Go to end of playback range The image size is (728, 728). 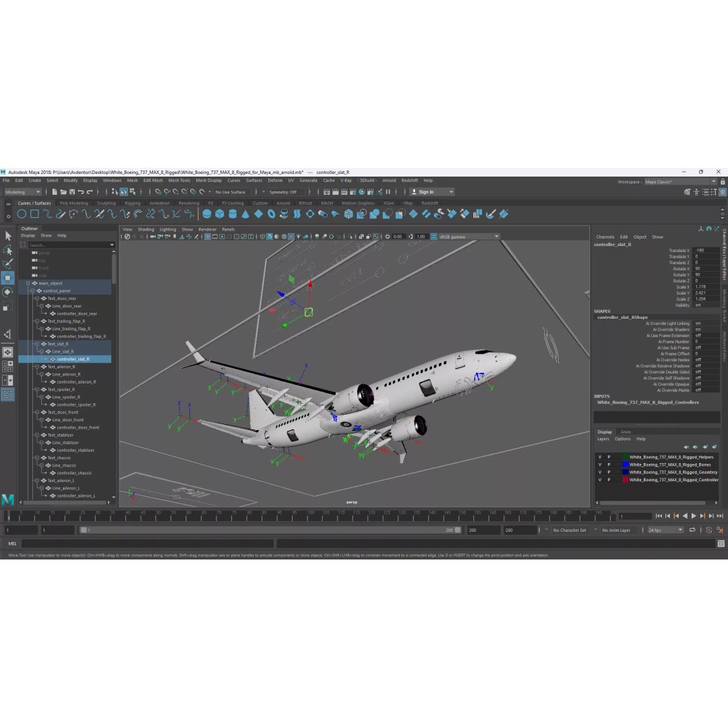click(720, 516)
